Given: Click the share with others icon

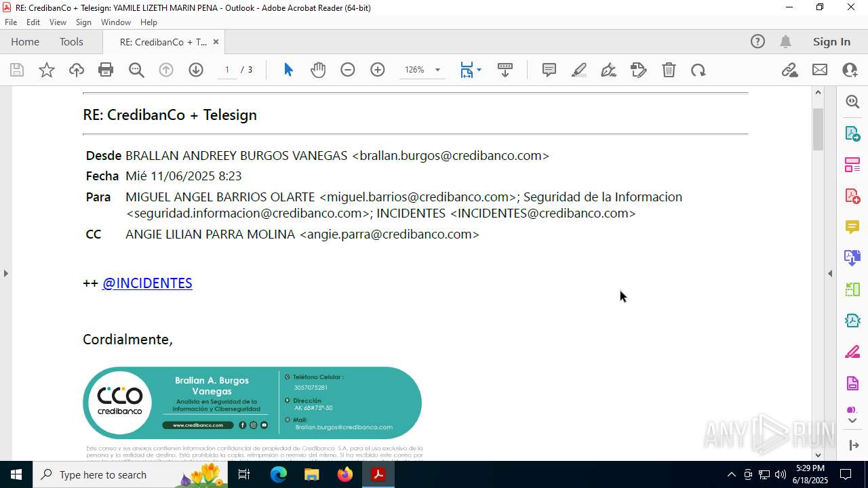Looking at the screenshot, I should pyautogui.click(x=850, y=70).
